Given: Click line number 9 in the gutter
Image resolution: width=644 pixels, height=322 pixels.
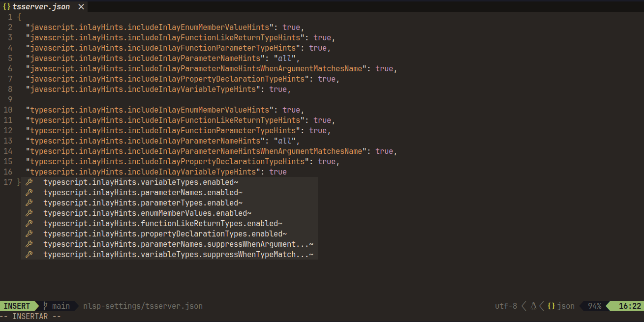Looking at the screenshot, I should pos(10,100).
